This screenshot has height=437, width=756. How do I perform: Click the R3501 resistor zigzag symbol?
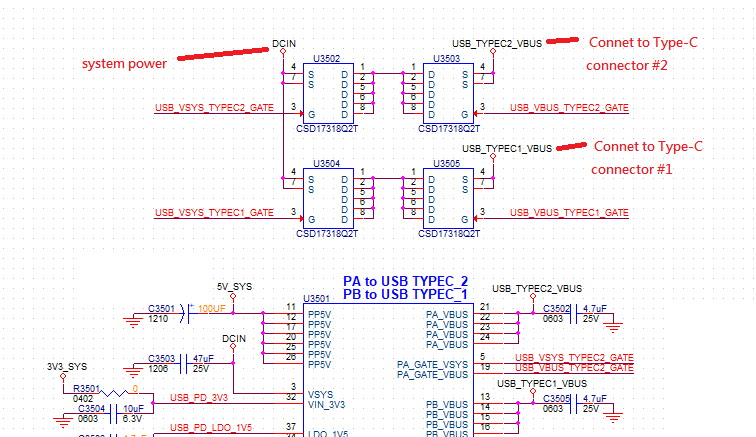[x=114, y=394]
